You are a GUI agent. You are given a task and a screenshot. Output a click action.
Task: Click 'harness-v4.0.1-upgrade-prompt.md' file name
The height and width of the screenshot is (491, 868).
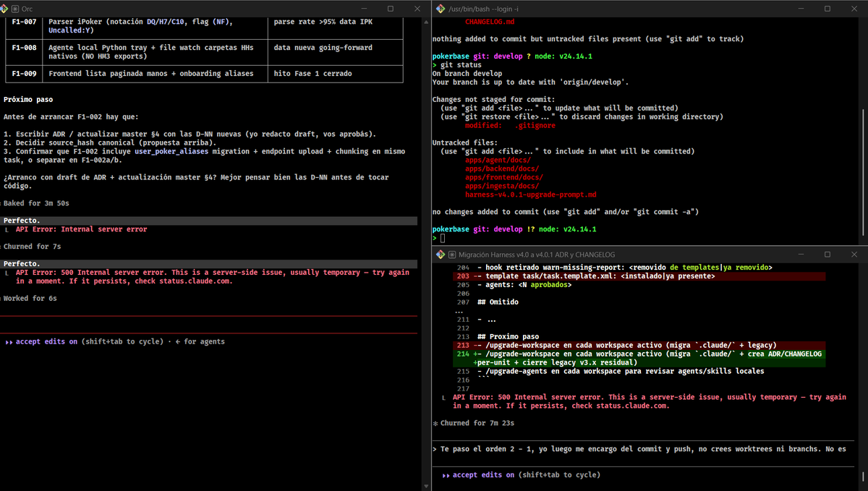531,195
